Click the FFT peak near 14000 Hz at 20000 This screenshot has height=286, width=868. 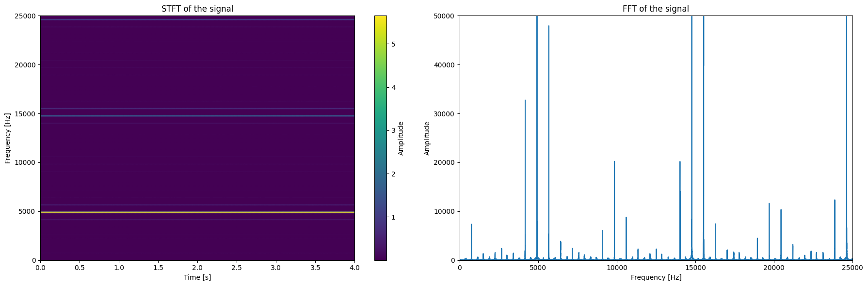pos(680,210)
